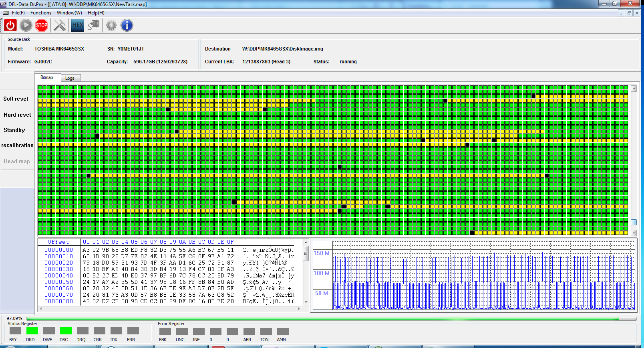644x348 pixels.
Task: Click hex view scrollbar down arrow
Action: (x=306, y=302)
